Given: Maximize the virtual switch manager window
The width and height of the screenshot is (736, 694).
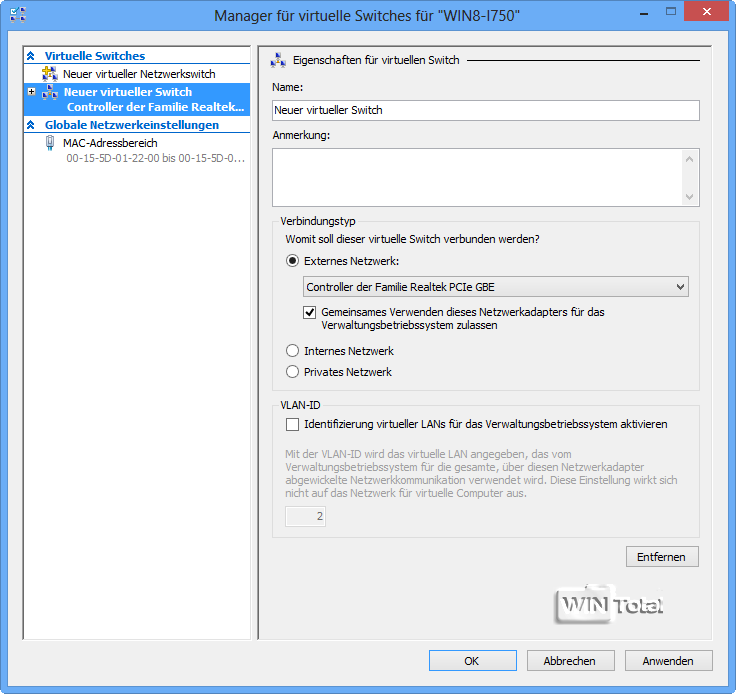Looking at the screenshot, I should (x=671, y=12).
